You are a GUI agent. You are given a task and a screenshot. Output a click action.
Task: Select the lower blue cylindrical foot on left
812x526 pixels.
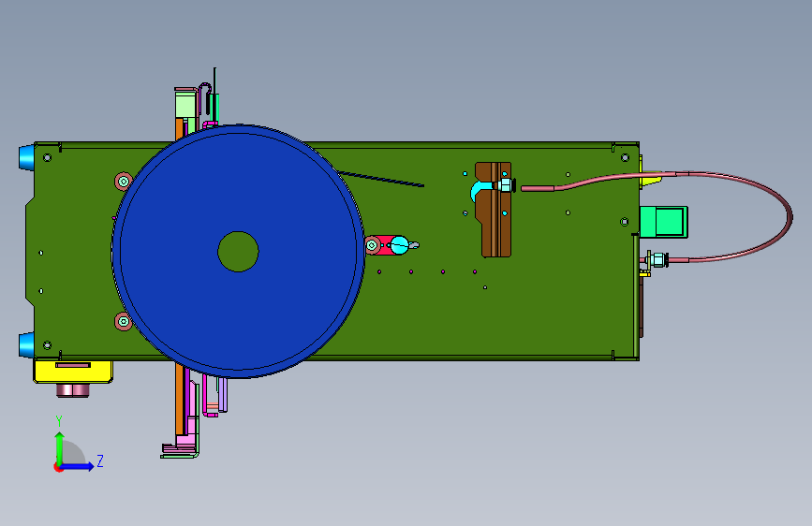tap(26, 344)
